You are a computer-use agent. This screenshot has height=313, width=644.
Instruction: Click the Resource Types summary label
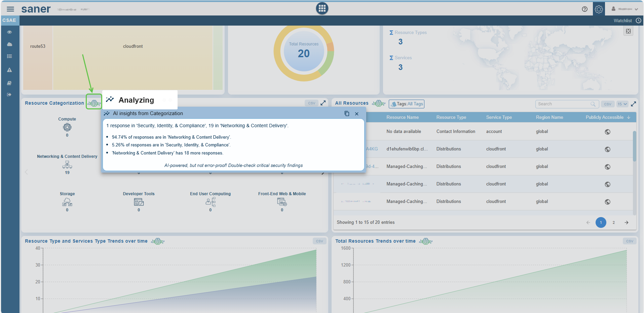coord(411,33)
